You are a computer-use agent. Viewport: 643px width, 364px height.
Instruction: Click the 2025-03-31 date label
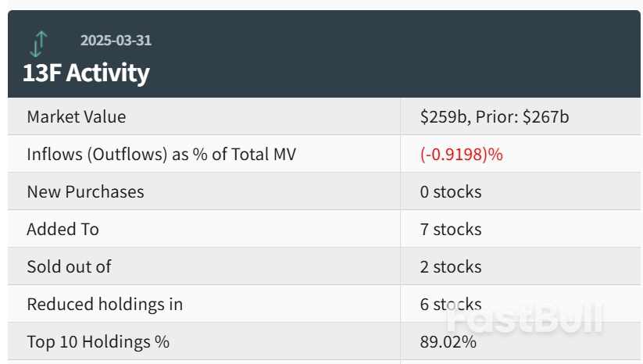point(116,41)
